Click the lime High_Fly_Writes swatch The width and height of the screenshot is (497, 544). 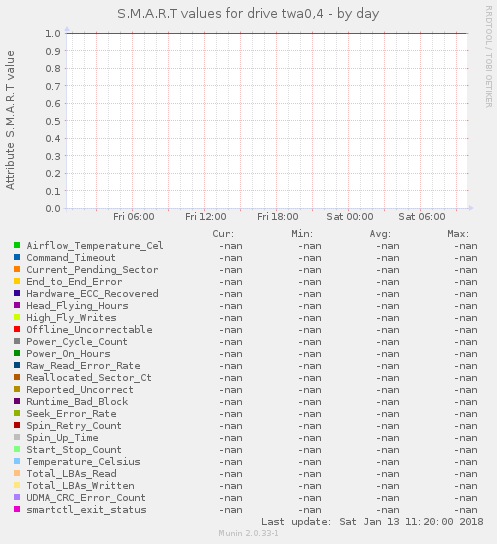(17, 317)
